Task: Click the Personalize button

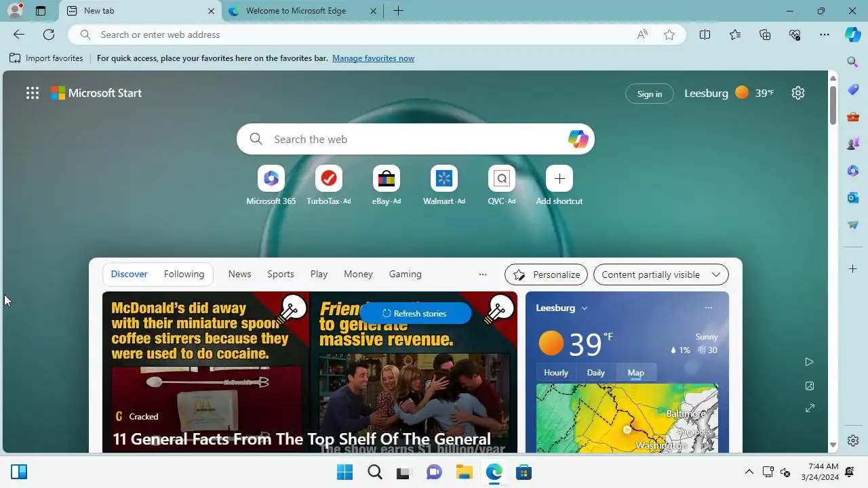Action: [x=546, y=274]
